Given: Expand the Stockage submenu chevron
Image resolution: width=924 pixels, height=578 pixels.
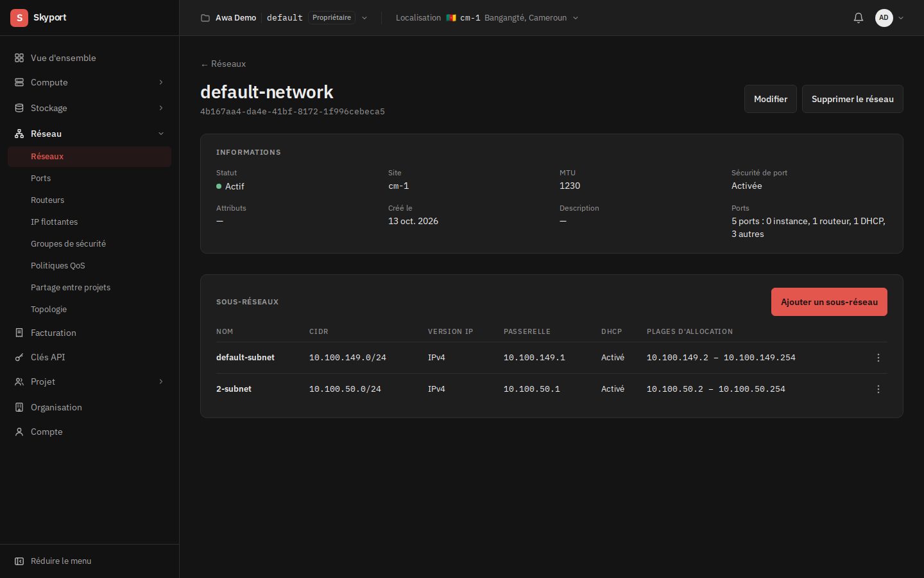Looking at the screenshot, I should coord(161,108).
